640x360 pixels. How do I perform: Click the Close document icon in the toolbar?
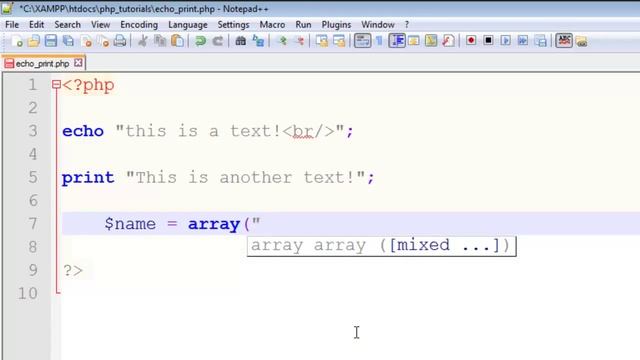pyautogui.click(x=86, y=41)
